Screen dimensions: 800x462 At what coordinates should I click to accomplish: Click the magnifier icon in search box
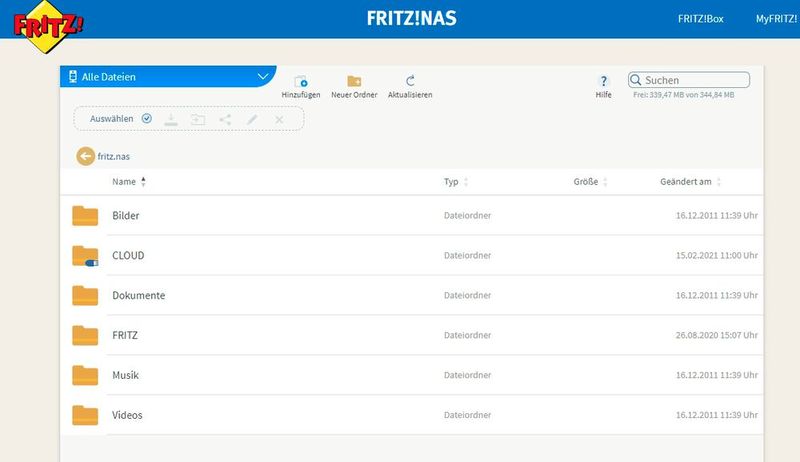[636, 80]
